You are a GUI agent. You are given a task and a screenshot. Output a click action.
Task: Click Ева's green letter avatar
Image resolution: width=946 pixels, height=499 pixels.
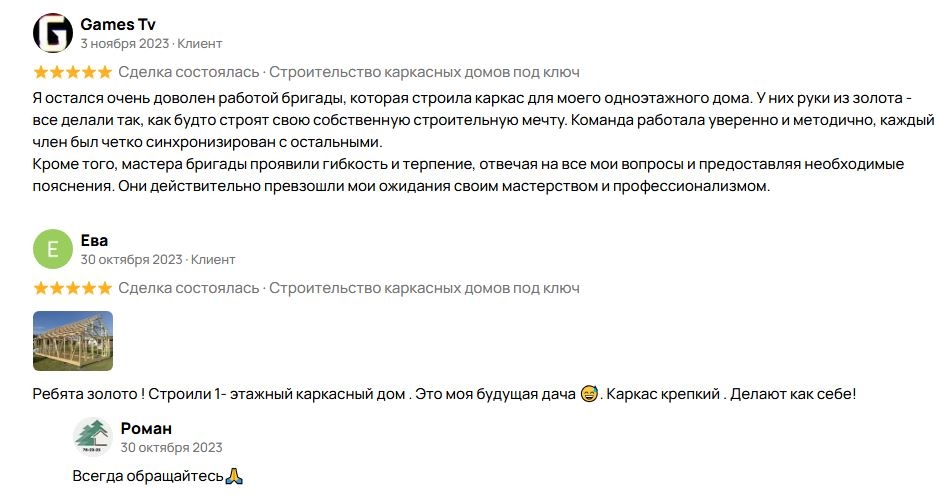tap(53, 249)
